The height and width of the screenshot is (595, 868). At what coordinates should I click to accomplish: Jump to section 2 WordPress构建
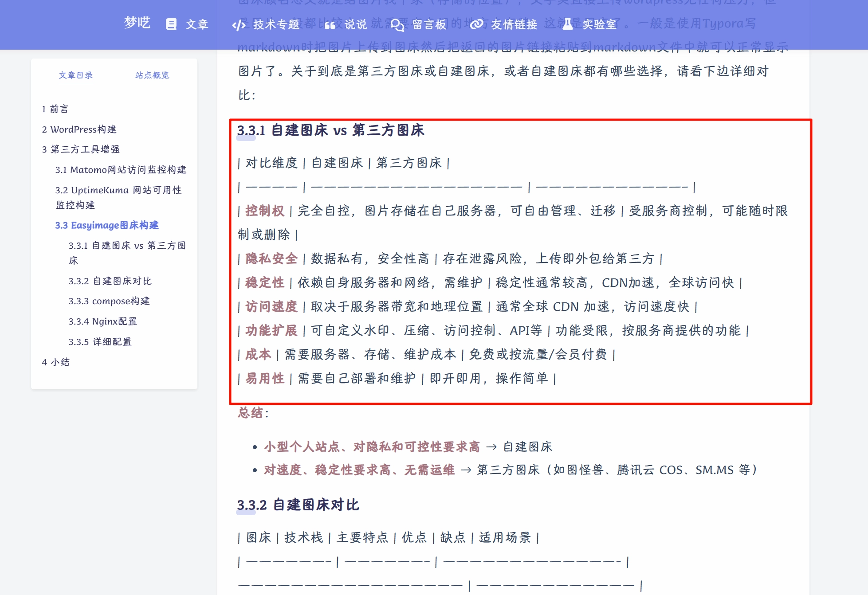point(79,129)
